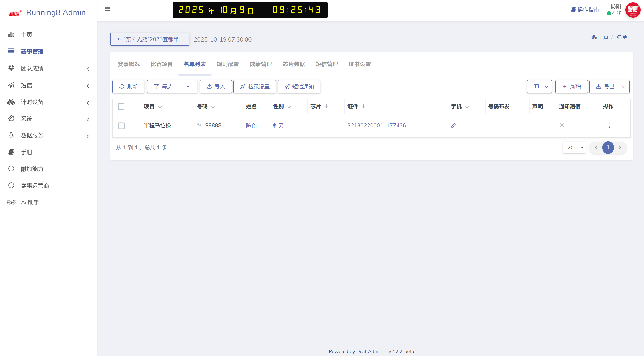This screenshot has width=644, height=356.
Task: Tick the select-all header checkbox
Action: [x=121, y=106]
